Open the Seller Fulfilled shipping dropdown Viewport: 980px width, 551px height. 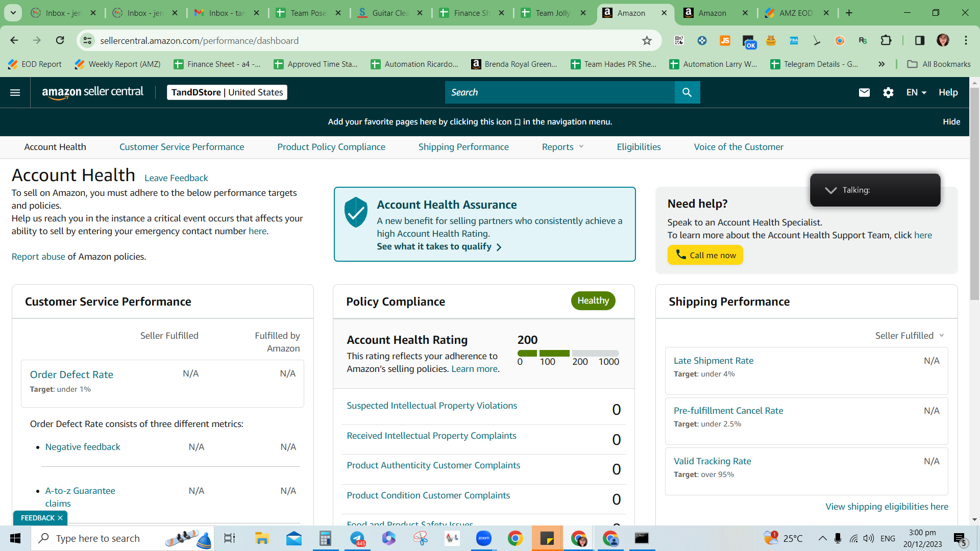pos(910,336)
